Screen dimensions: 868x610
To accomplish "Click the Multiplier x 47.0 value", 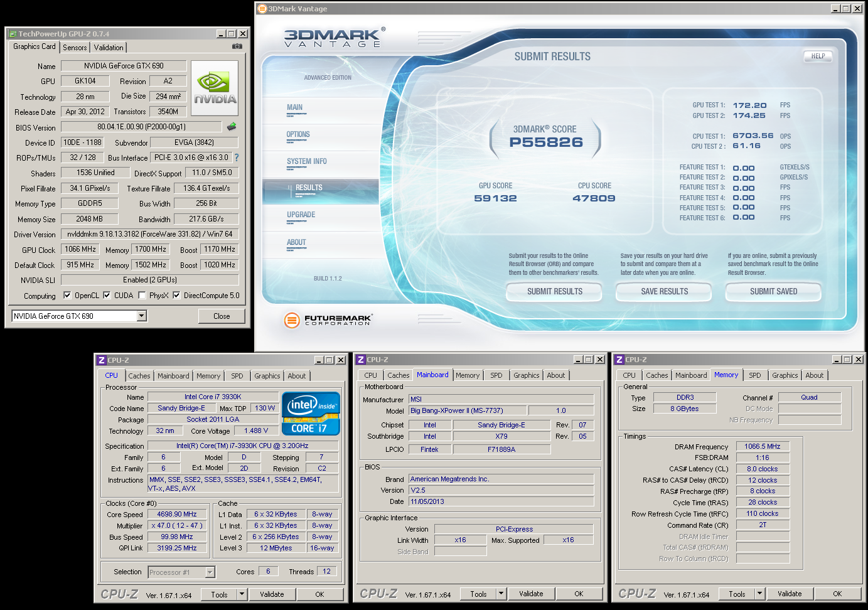I will click(177, 525).
